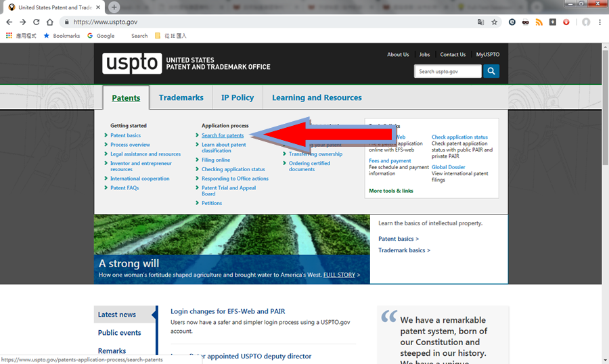Open Checking application status link
The width and height of the screenshot is (609, 364).
233,169
